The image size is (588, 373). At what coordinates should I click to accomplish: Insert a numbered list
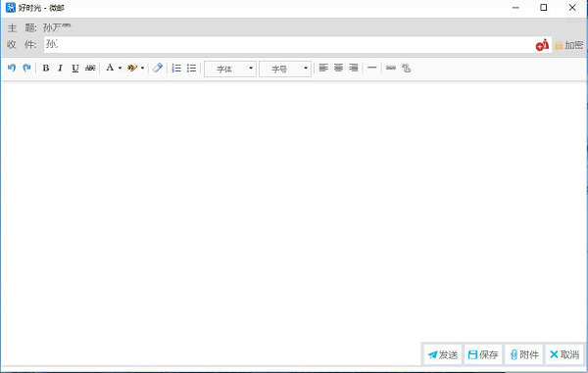coord(176,68)
